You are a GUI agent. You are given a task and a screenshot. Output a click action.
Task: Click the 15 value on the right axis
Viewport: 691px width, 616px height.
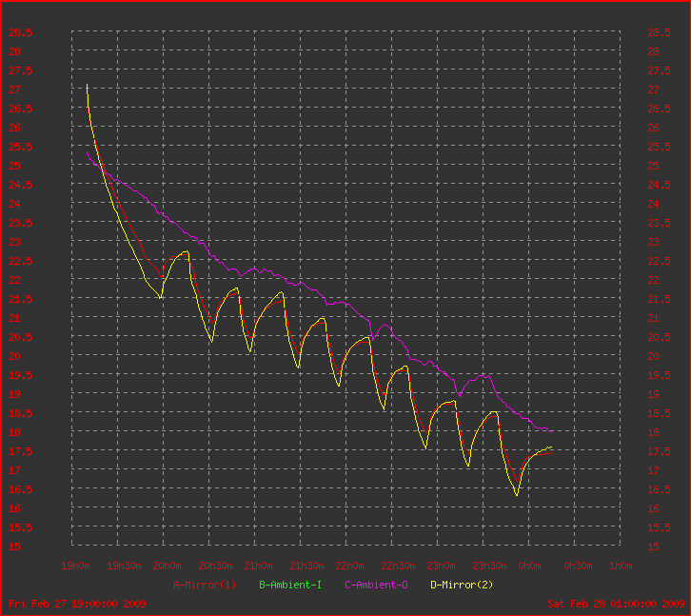pos(653,546)
